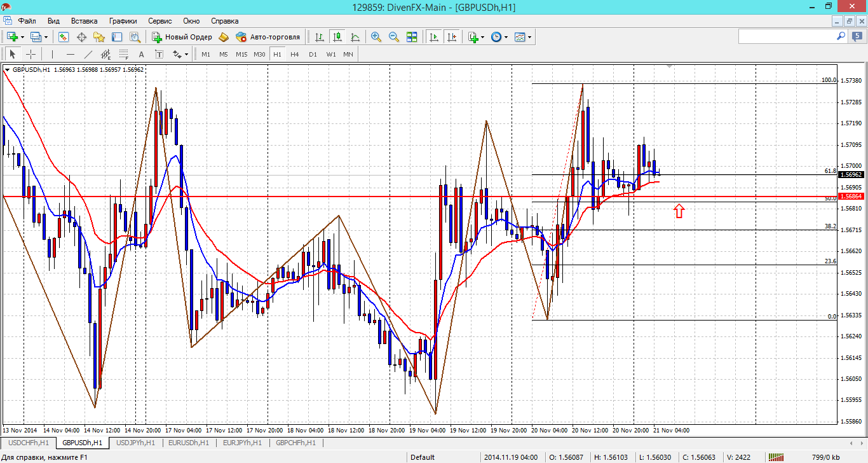The width and height of the screenshot is (868, 463).
Task: Select the crosshair cursor tool
Action: (x=31, y=54)
